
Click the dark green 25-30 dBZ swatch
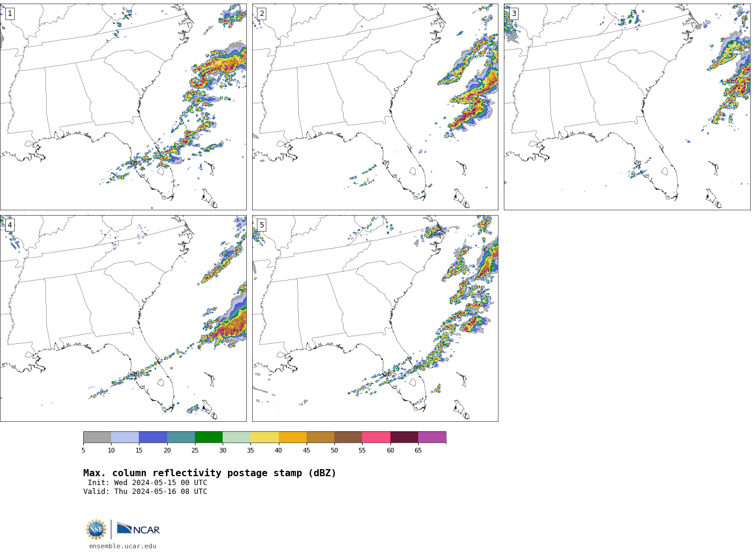click(208, 437)
